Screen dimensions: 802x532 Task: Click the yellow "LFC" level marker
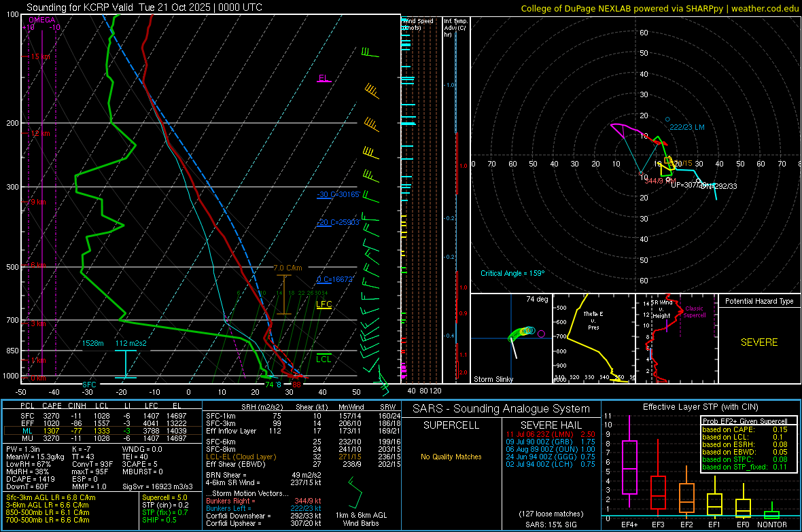click(x=324, y=304)
